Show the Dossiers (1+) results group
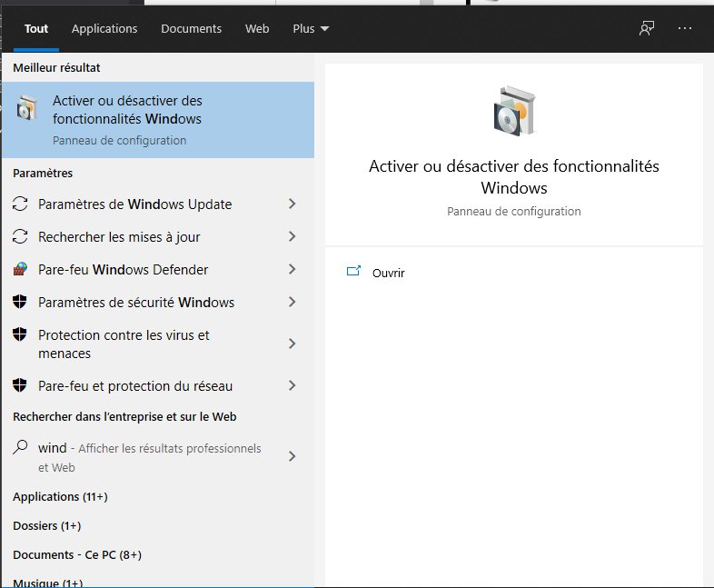Viewport: 714px width, 588px height. pyautogui.click(x=47, y=525)
